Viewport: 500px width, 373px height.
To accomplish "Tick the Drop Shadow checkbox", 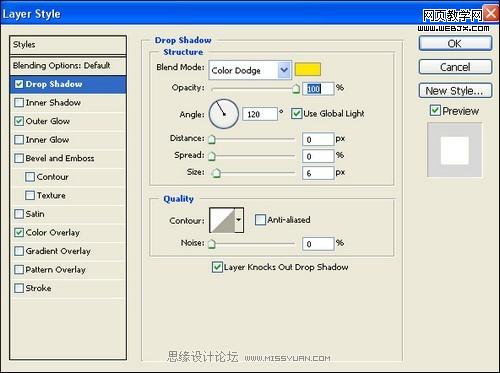I will pyautogui.click(x=19, y=84).
